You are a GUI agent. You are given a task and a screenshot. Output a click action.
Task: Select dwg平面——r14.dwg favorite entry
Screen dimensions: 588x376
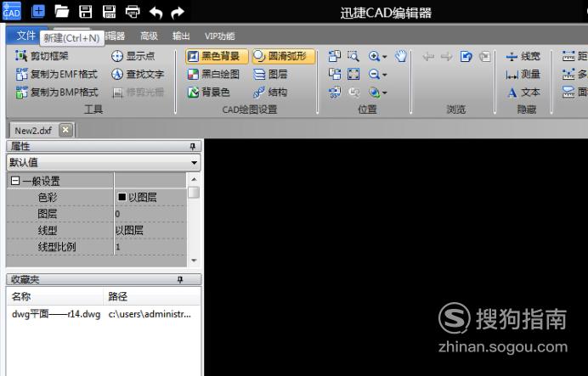[x=56, y=314]
